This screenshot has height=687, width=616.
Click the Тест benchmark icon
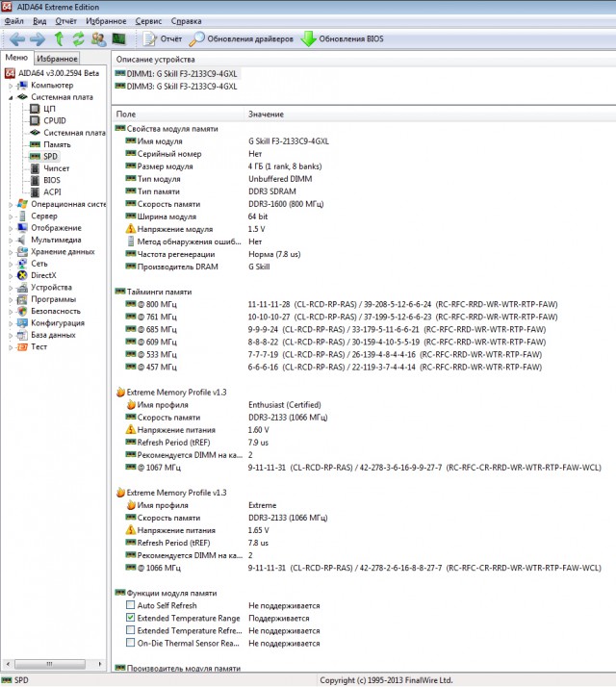tap(22, 347)
